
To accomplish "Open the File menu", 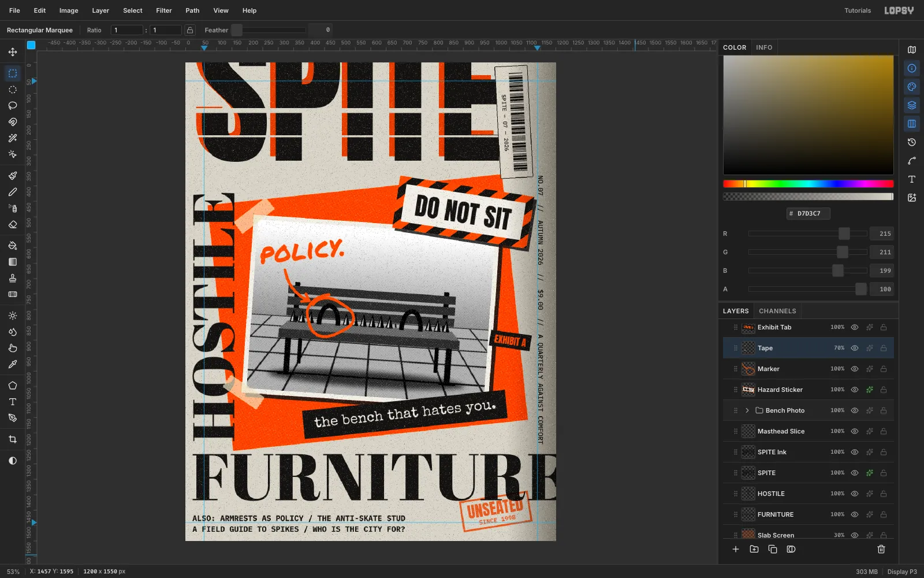I will tap(14, 10).
